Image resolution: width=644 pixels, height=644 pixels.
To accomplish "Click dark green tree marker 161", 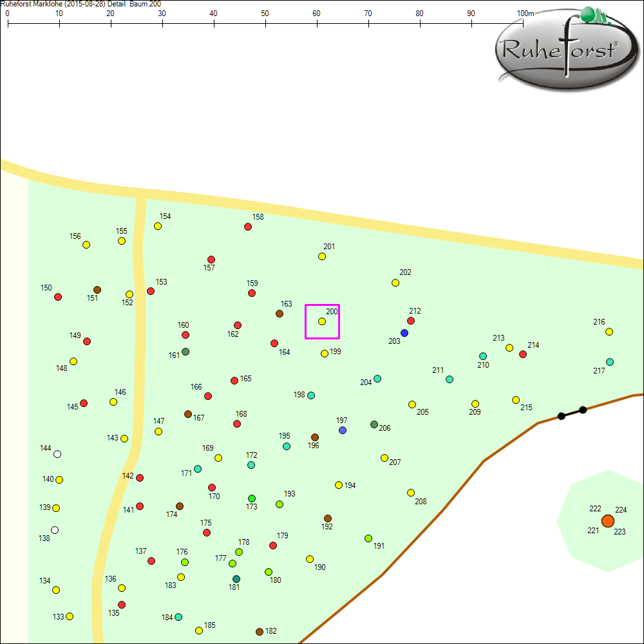I will pos(185,352).
